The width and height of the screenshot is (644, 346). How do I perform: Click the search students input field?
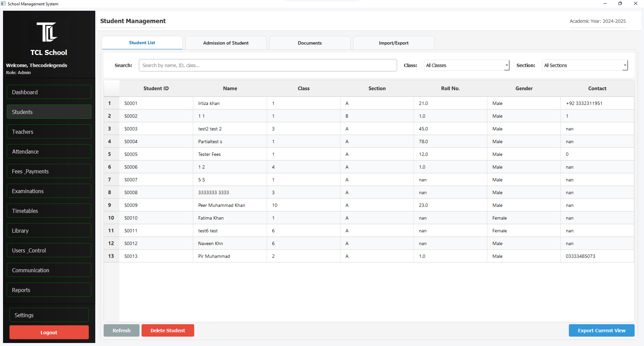click(268, 65)
